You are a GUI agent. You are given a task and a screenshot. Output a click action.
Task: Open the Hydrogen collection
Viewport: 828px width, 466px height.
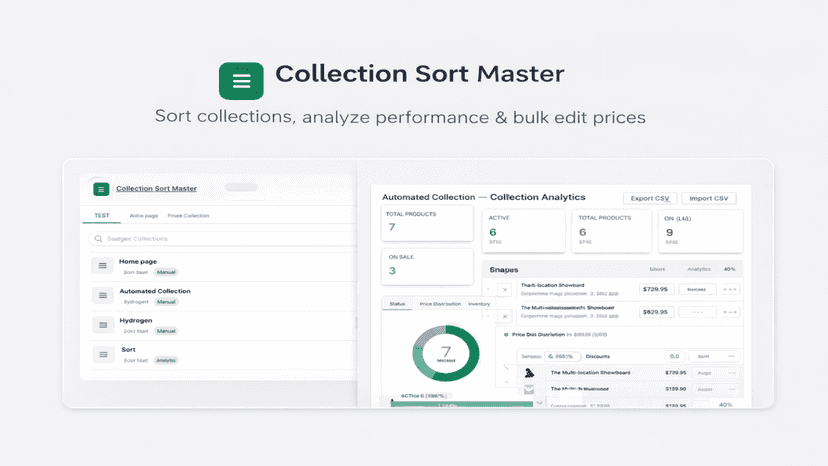(136, 321)
